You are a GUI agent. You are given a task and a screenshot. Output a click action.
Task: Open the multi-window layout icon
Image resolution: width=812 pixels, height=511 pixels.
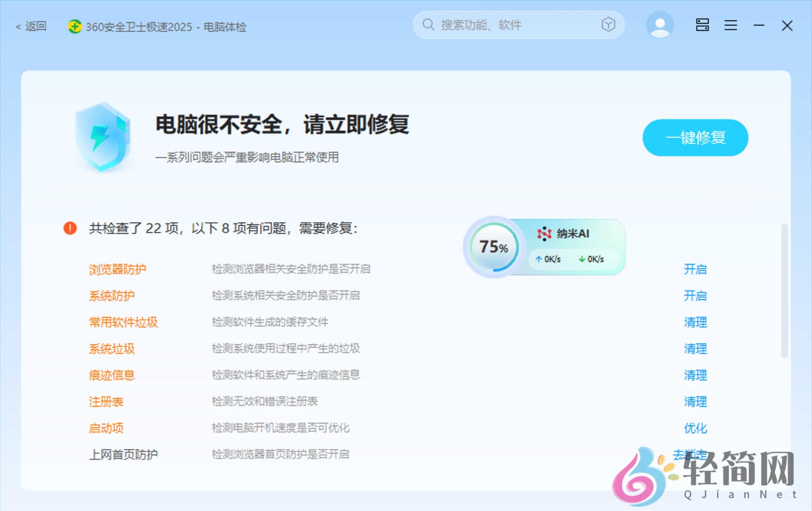[702, 25]
